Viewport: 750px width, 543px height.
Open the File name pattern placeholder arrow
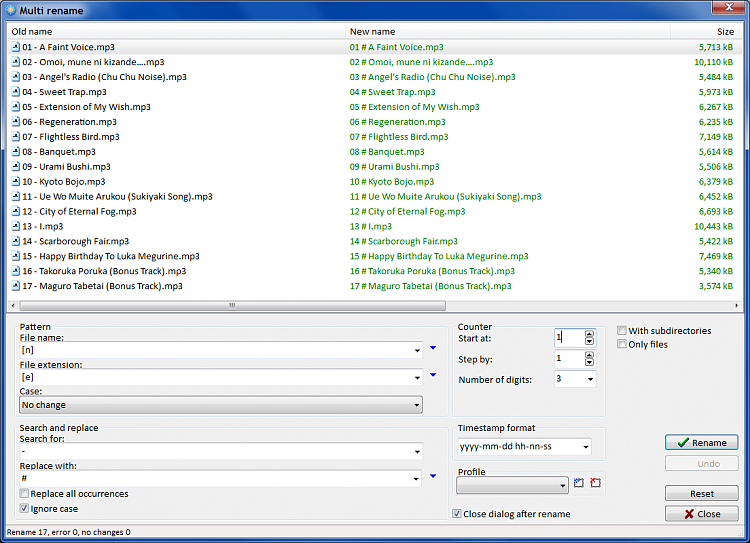pos(432,349)
